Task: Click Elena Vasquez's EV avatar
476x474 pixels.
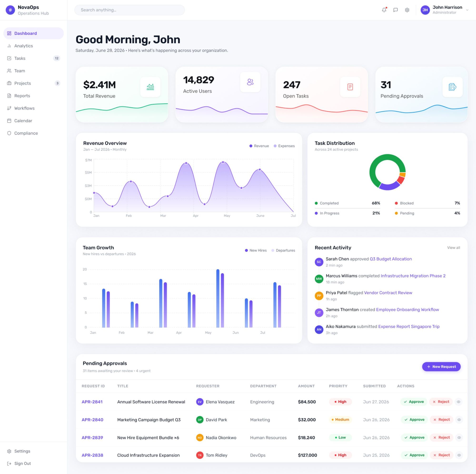Action: pos(200,402)
